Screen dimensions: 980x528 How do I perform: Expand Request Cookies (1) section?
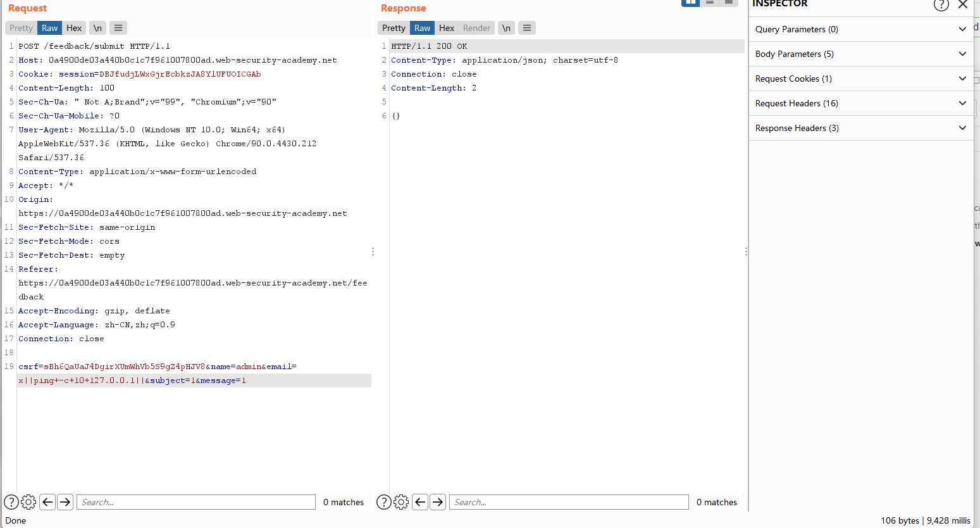click(x=860, y=79)
